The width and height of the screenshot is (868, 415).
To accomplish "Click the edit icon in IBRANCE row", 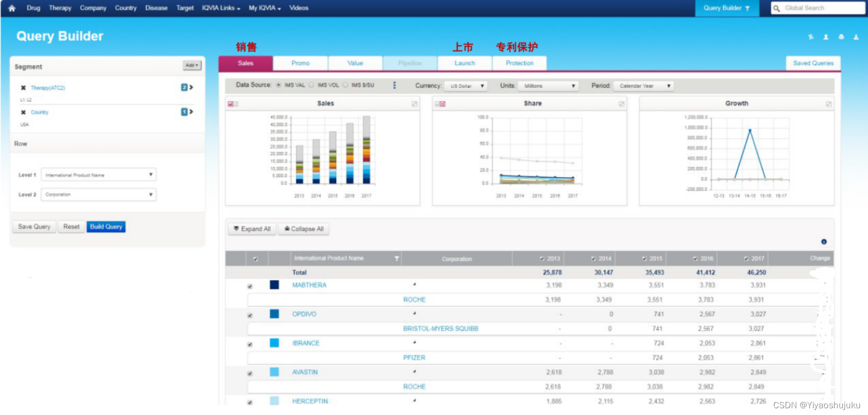I will click(414, 342).
